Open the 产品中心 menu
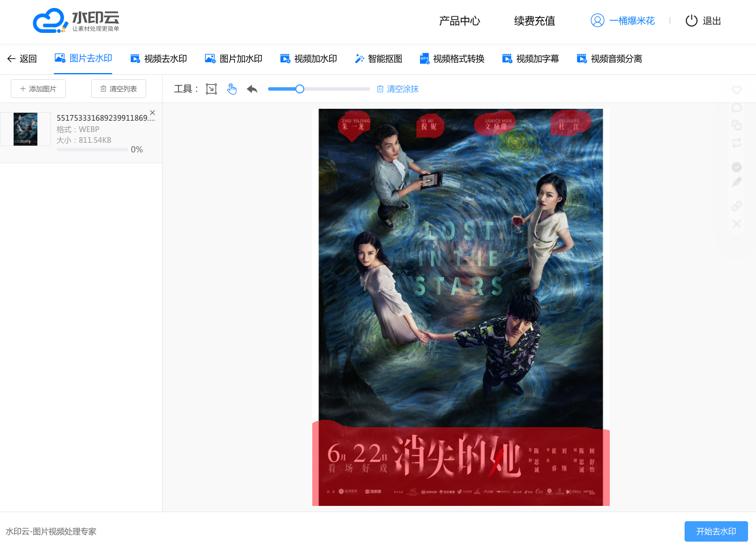This screenshot has width=756, height=545. pyautogui.click(x=460, y=21)
